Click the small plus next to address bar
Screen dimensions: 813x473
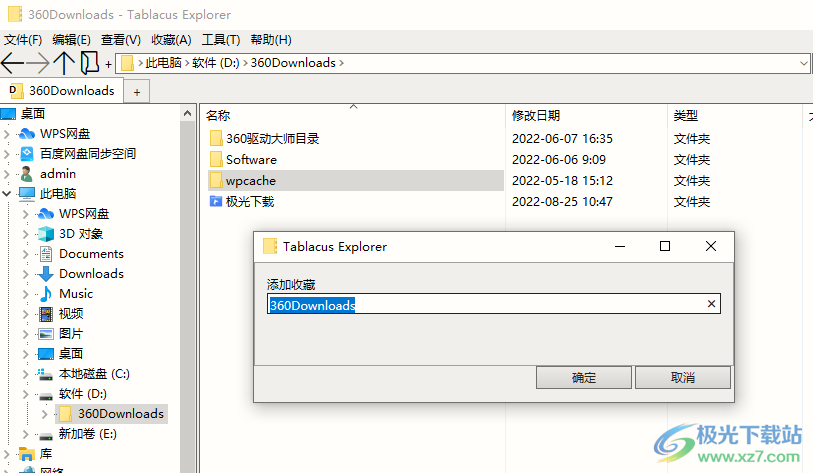(108, 64)
